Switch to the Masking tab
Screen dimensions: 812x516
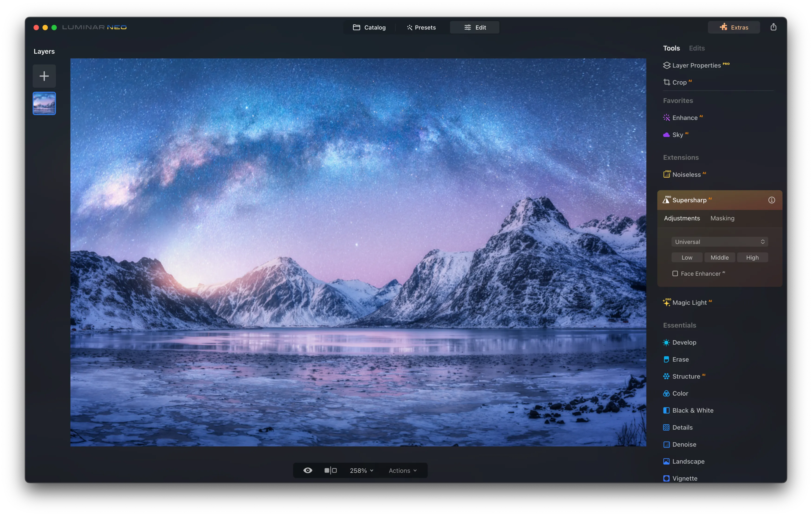pyautogui.click(x=722, y=218)
